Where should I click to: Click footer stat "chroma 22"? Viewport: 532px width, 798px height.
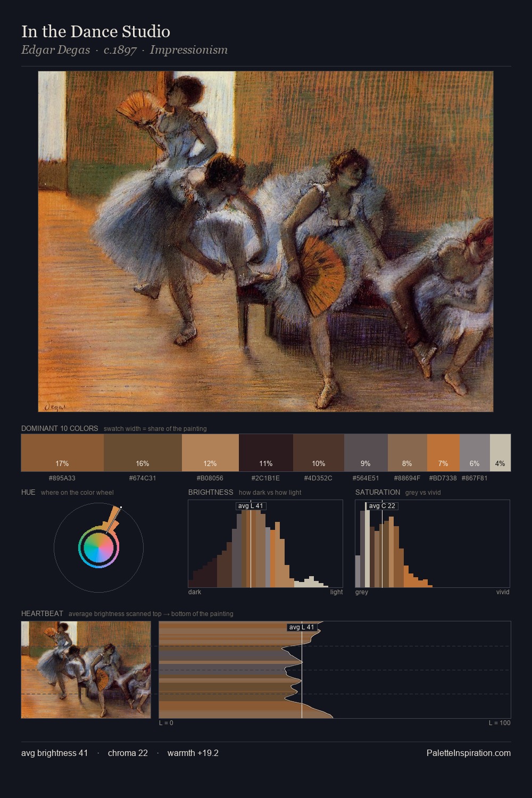click(128, 753)
